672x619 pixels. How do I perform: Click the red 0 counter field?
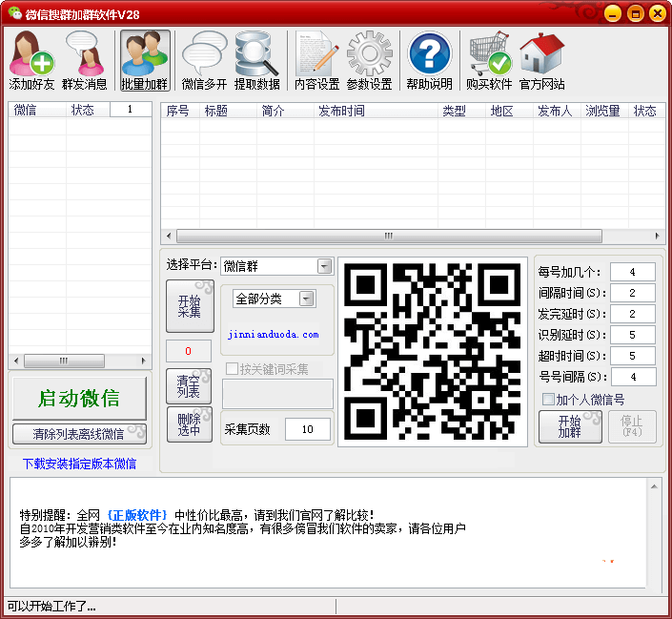click(x=189, y=351)
